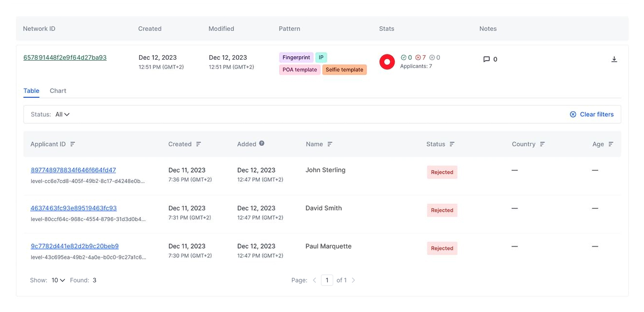Sort the table by Applicant ID

[x=72, y=144]
